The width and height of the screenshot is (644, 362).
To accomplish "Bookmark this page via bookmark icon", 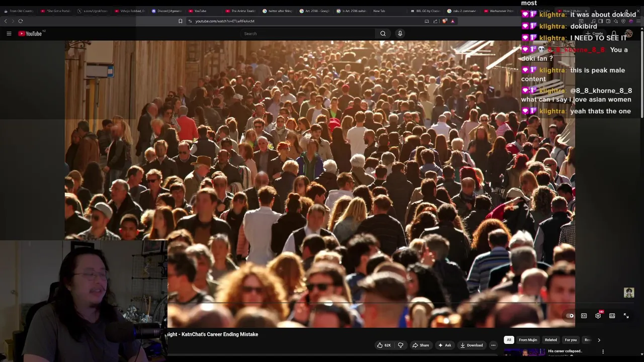I will click(180, 21).
